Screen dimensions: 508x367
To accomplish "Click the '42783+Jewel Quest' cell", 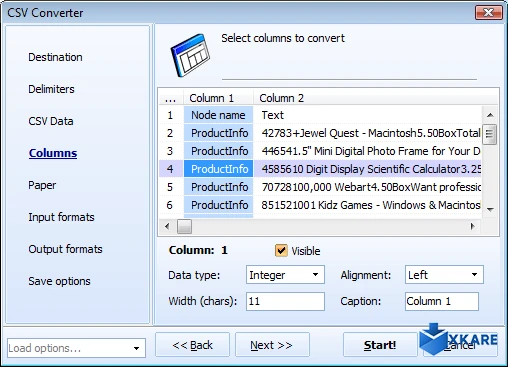I will pyautogui.click(x=367, y=133).
